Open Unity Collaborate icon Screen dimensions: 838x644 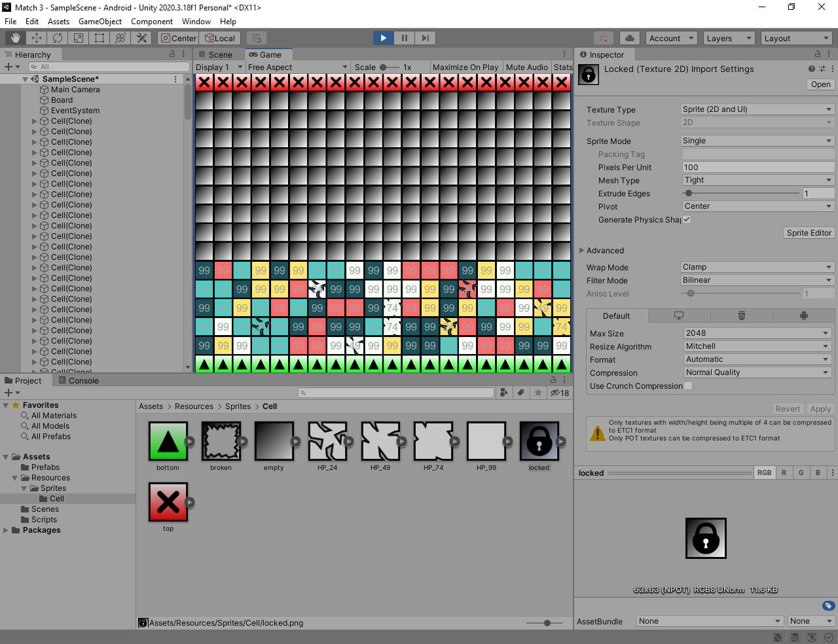coord(604,38)
